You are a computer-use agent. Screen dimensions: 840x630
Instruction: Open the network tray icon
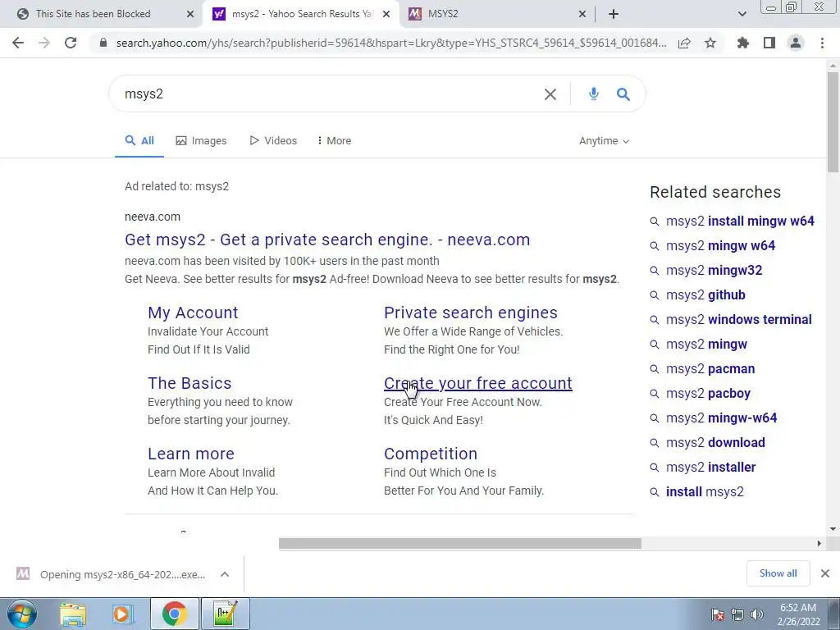tap(737, 615)
